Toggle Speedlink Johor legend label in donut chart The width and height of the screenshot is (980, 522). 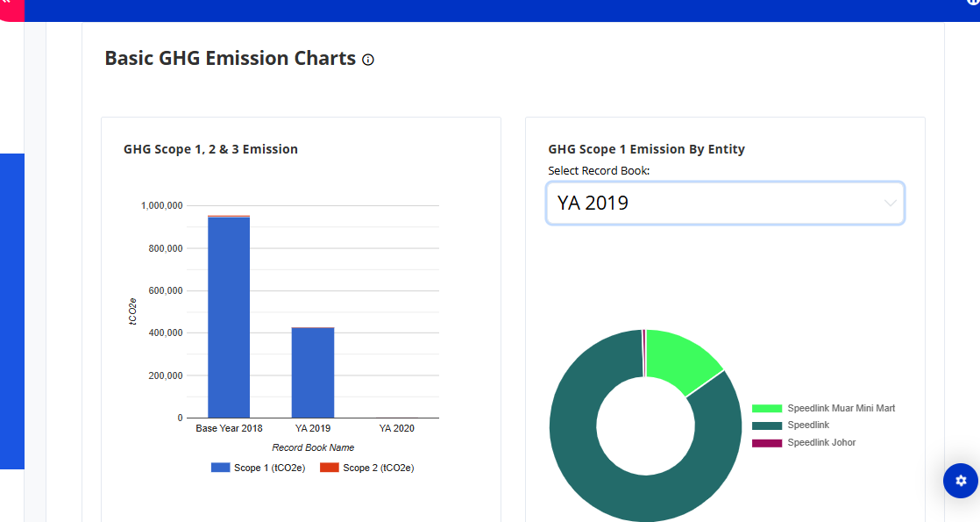(821, 443)
